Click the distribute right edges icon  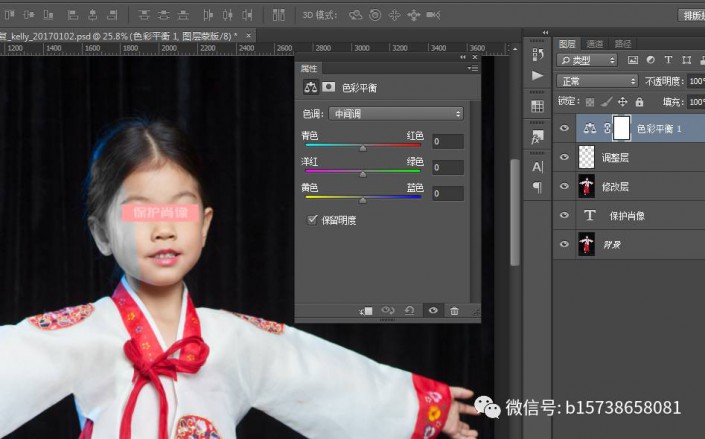pos(247,15)
